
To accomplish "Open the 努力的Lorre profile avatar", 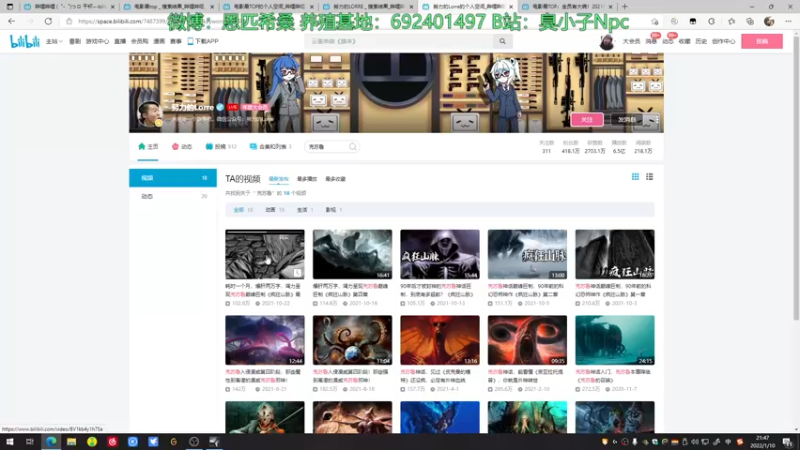I will [149, 114].
